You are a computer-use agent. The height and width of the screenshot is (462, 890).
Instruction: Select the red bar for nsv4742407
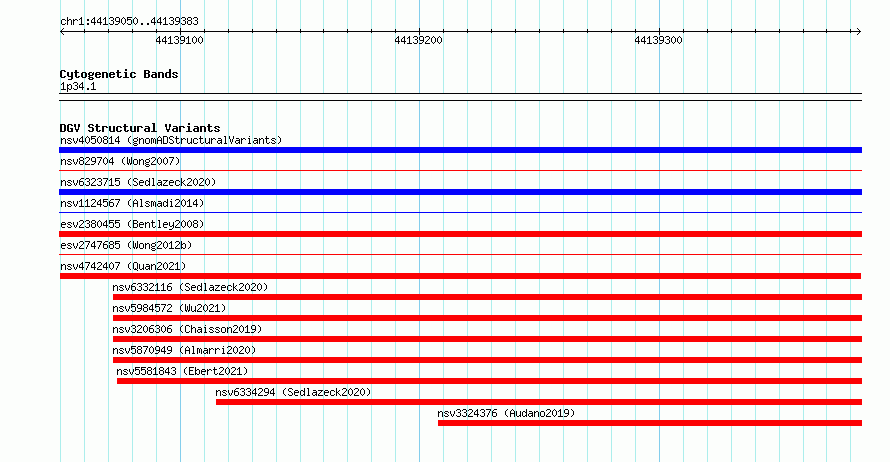pyautogui.click(x=460, y=276)
